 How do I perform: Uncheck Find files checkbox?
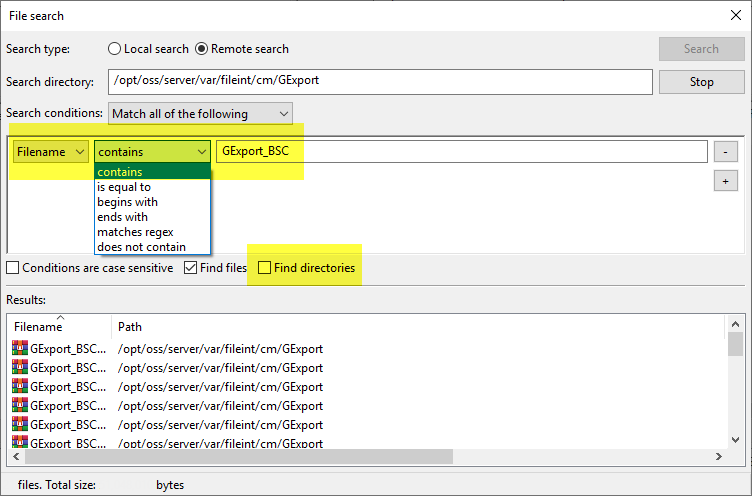pos(190,268)
